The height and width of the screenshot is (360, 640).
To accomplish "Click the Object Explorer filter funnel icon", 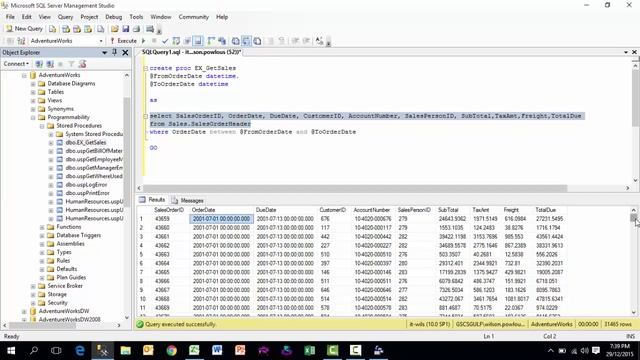I will [71, 64].
